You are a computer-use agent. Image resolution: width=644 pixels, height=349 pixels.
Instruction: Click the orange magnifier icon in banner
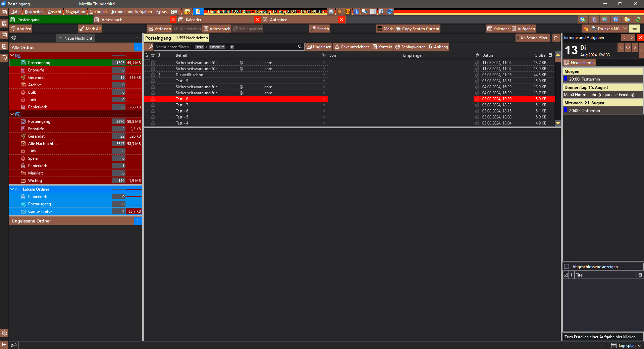coord(348,12)
